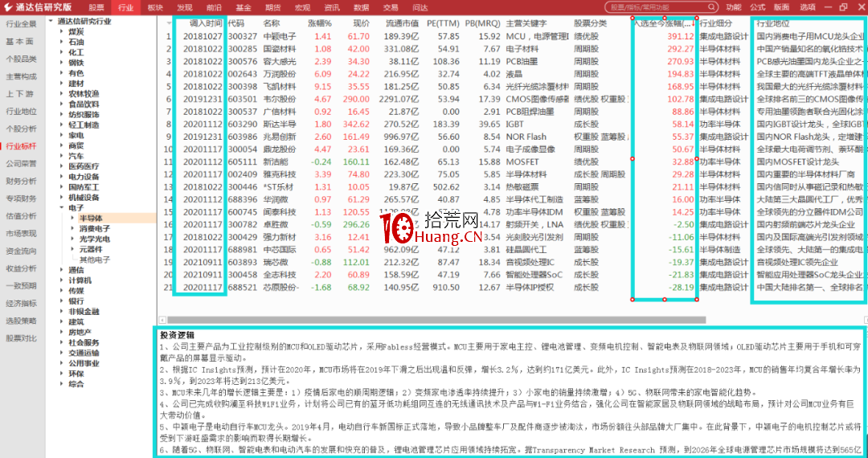The image size is (868, 458).
Task: Click the table horizontal scrollbar thumb
Action: click(436, 320)
